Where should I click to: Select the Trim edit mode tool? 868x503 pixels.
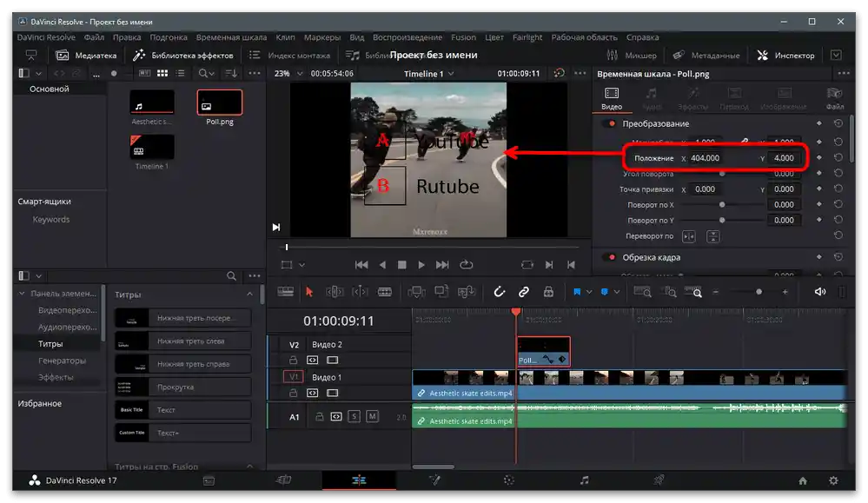[335, 292]
